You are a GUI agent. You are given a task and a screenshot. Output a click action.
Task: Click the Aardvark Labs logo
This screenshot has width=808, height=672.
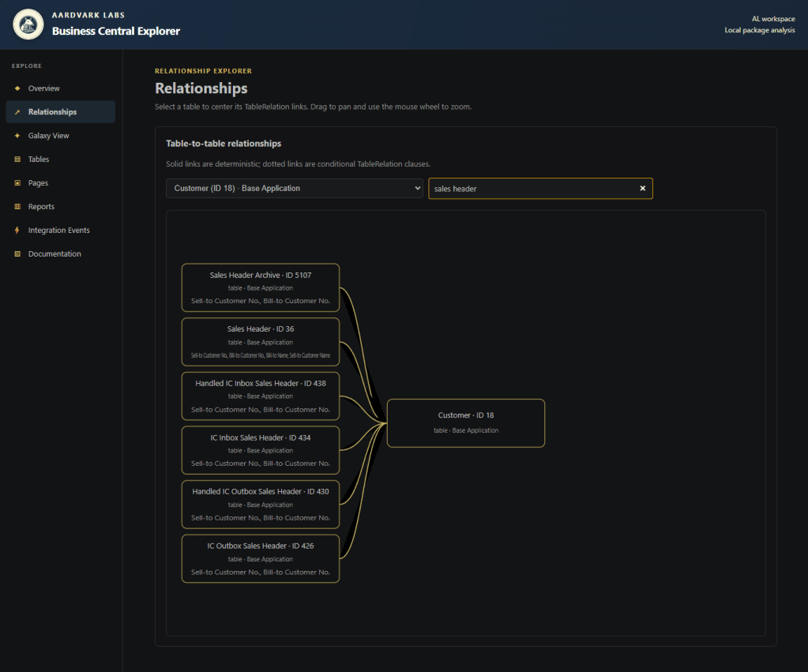28,24
